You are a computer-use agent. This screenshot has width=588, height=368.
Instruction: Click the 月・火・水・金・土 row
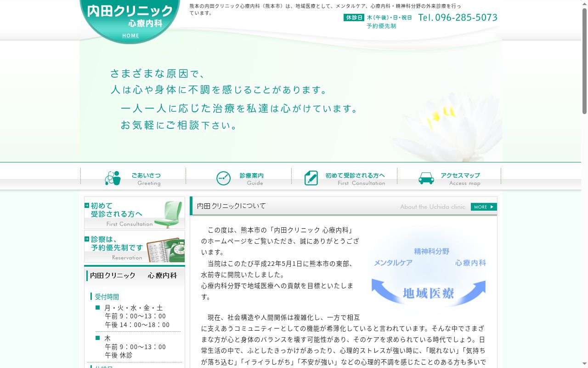coord(134,308)
